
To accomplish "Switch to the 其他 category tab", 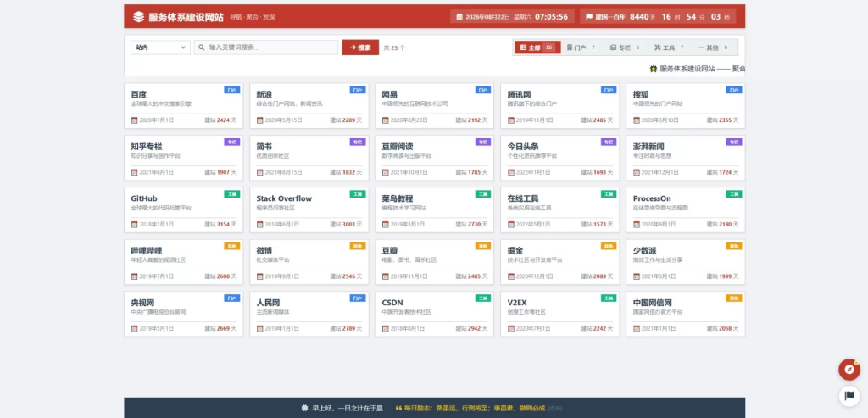I will (x=713, y=47).
